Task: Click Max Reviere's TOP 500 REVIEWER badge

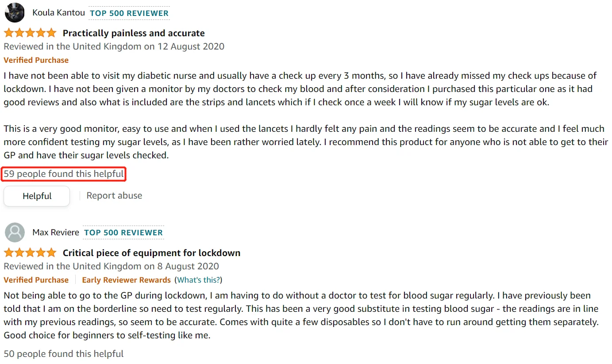Action: click(123, 233)
